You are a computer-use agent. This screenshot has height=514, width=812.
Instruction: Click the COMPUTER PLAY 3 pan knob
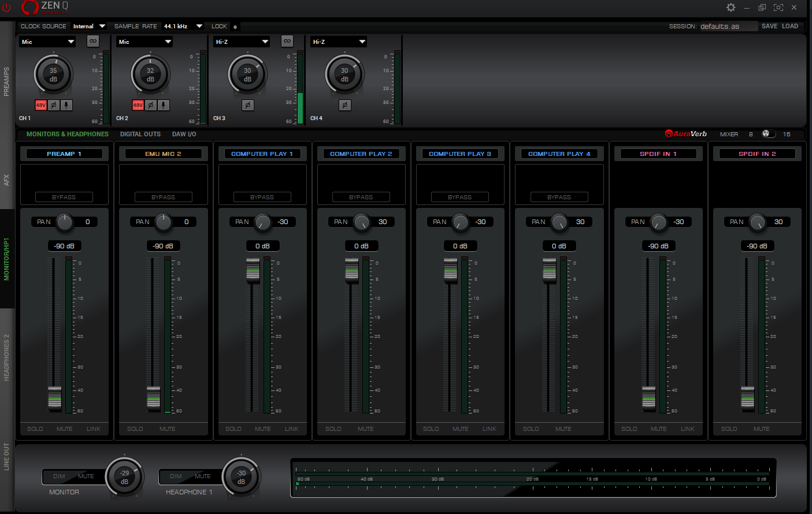(461, 222)
